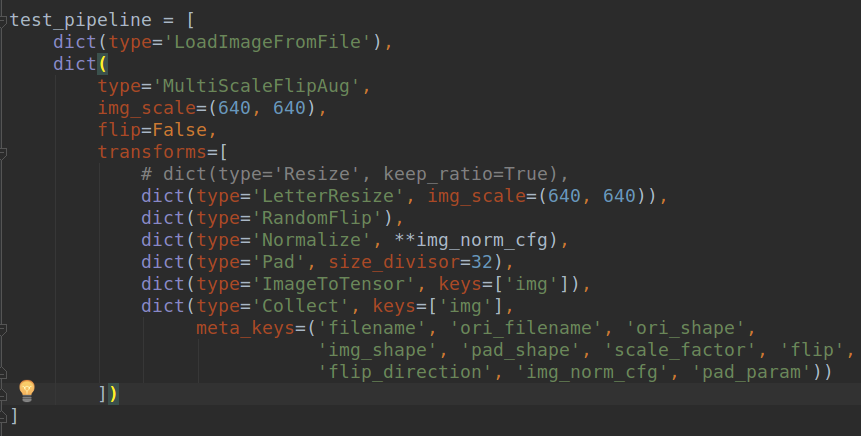Viewport: 861px width, 436px height.
Task: Click the highlighted closing parenthesis after bracket
Action: pyautogui.click(x=114, y=393)
